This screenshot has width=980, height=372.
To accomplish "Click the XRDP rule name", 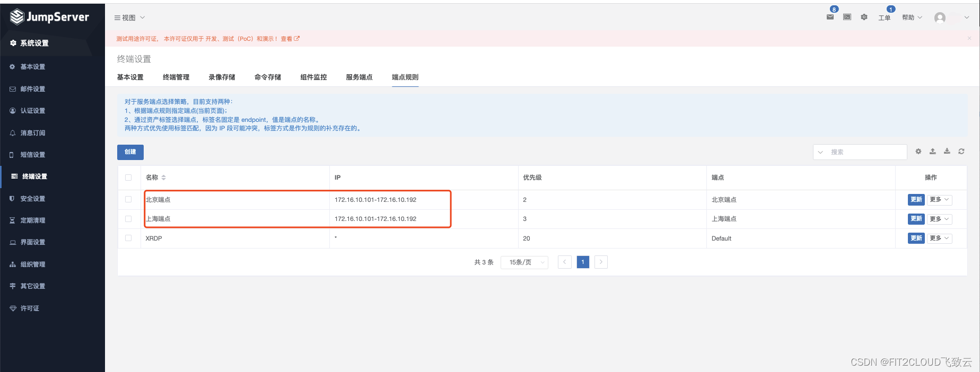I will [154, 238].
